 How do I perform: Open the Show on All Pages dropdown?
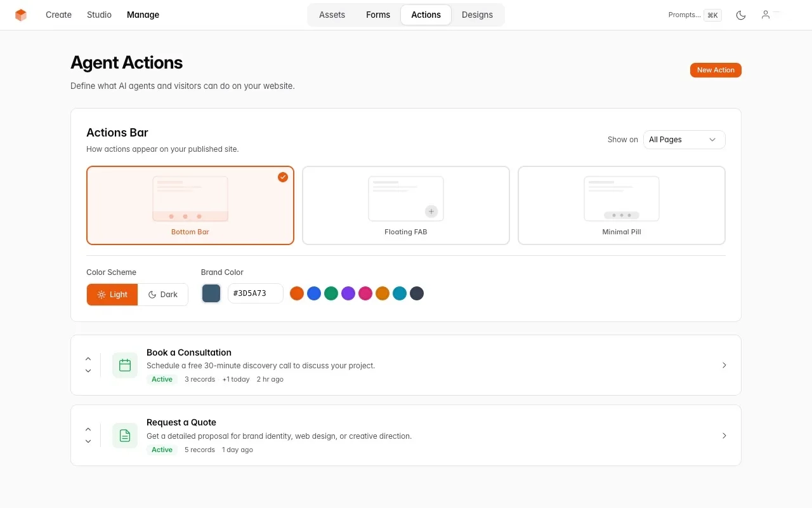684,139
